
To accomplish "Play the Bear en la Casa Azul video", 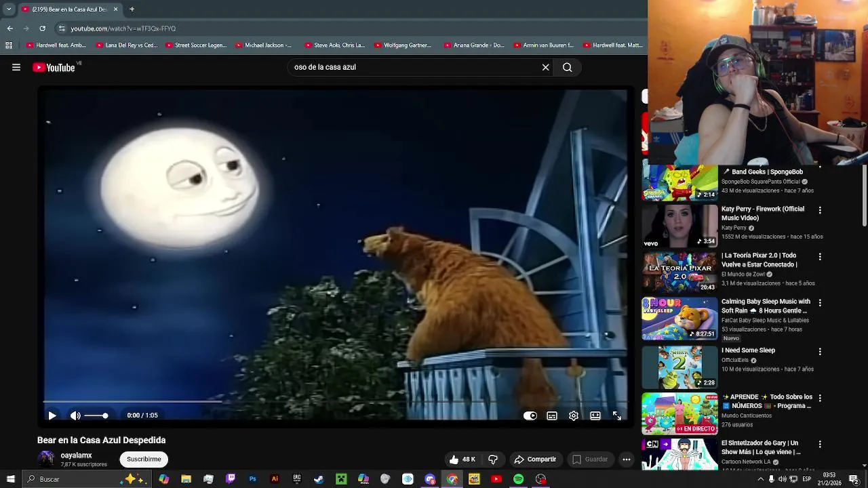I will [52, 415].
